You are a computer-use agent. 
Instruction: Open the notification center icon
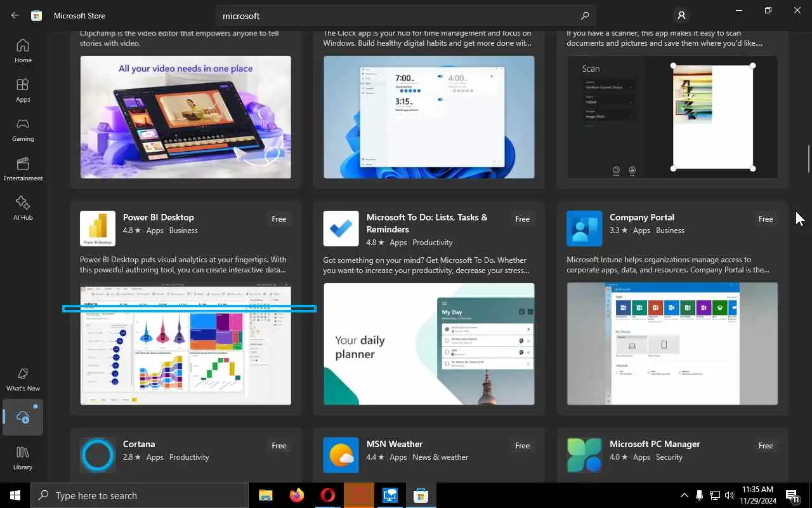pyautogui.click(x=793, y=496)
